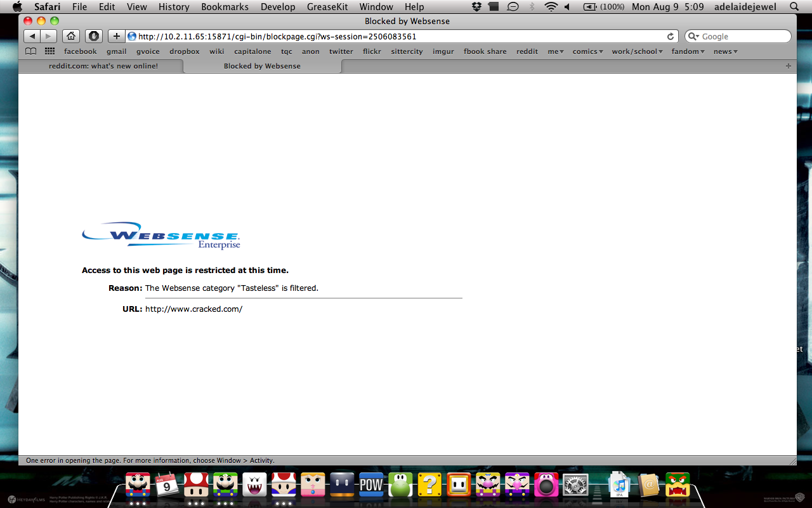Image resolution: width=812 pixels, height=508 pixels.
Task: Expand the "work/school" bookmarks folder
Action: pos(637,51)
